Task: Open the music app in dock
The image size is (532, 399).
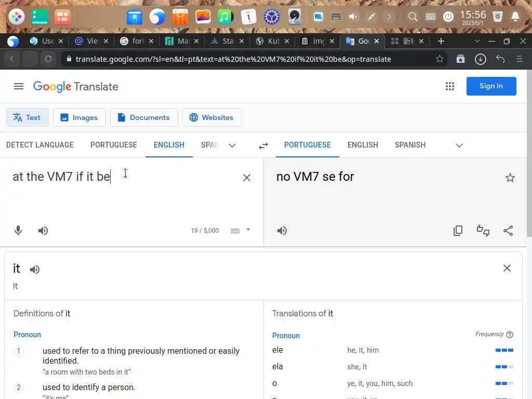Action: click(225, 17)
